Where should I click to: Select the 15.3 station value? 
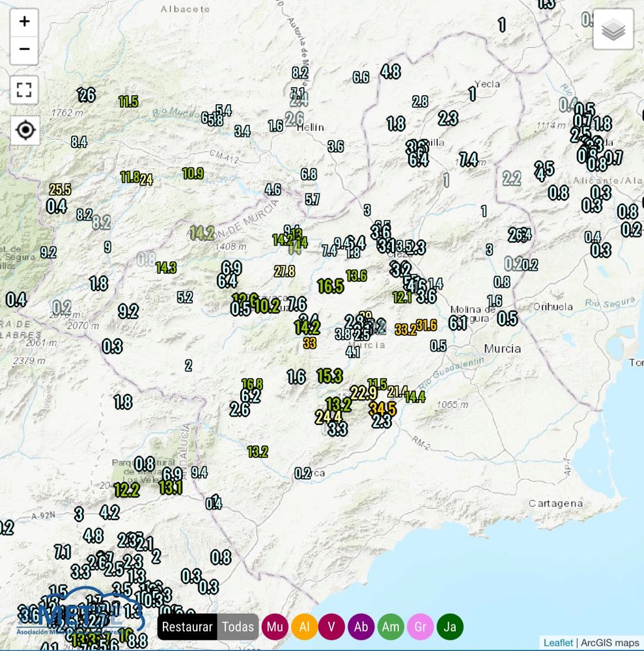pyautogui.click(x=329, y=376)
